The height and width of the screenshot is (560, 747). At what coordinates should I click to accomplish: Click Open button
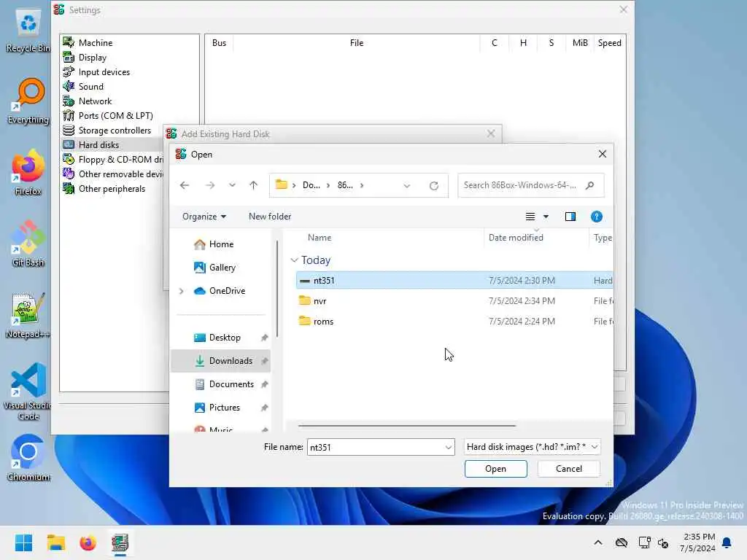pyautogui.click(x=495, y=469)
